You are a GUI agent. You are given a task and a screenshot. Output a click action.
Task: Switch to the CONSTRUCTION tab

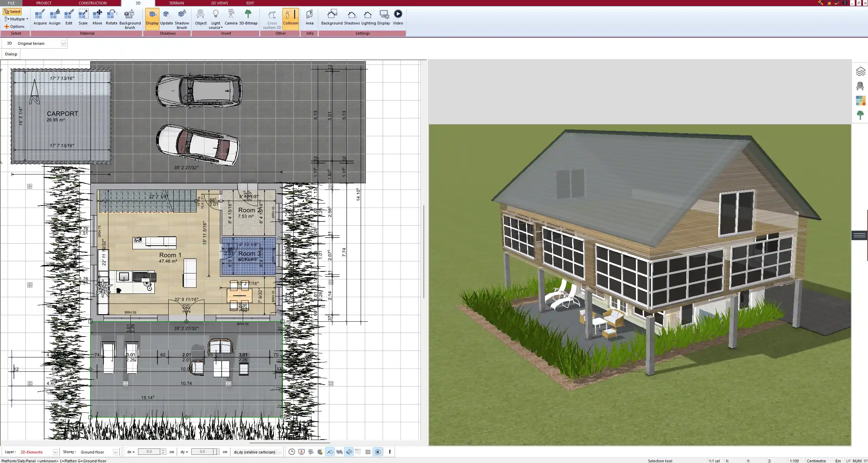[93, 3]
